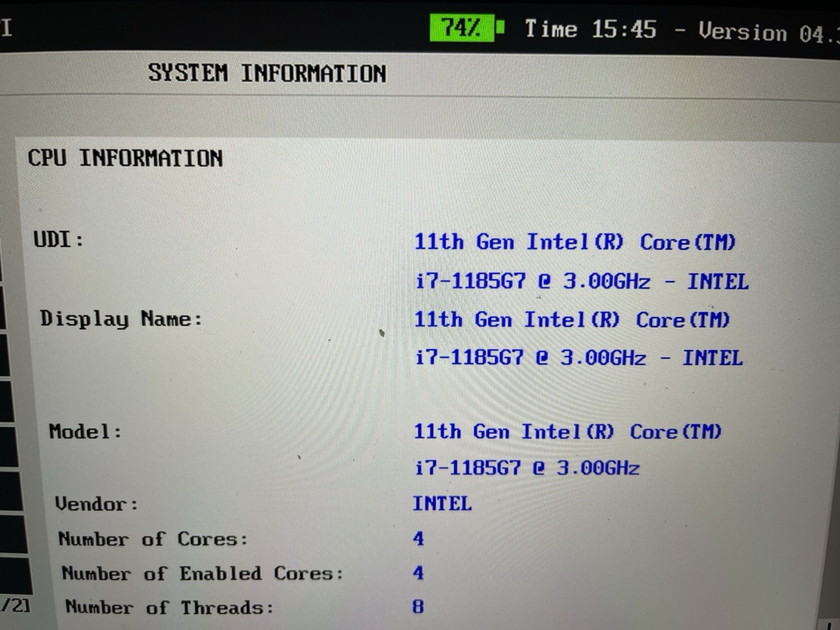This screenshot has height=630, width=840.
Task: Click Display Name value '11th Gen Intel(R) Core(TM)'
Action: point(572,320)
